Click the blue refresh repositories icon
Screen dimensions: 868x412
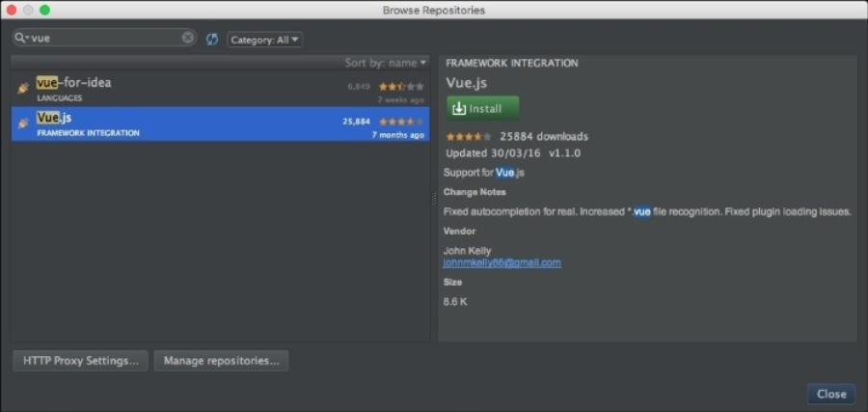[x=212, y=40]
